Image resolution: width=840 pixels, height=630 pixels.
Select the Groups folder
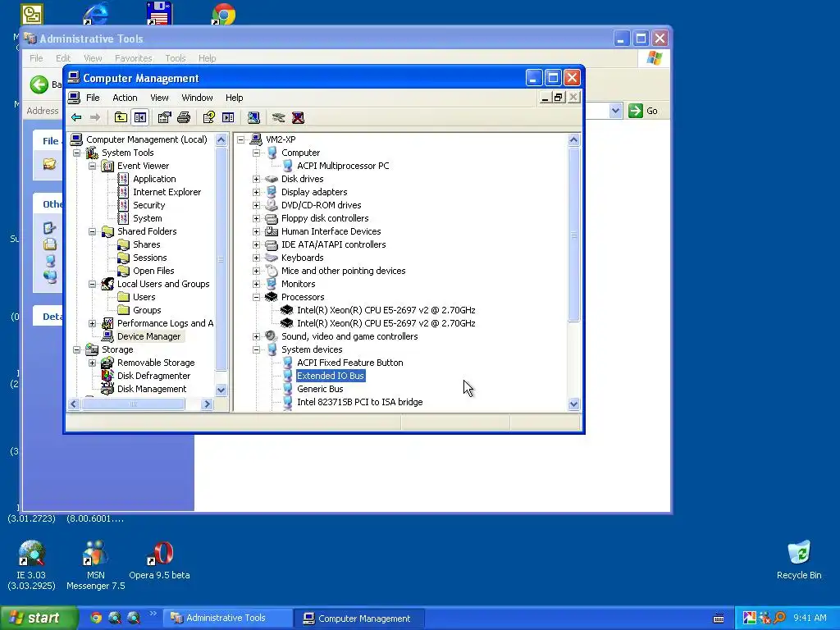146,310
